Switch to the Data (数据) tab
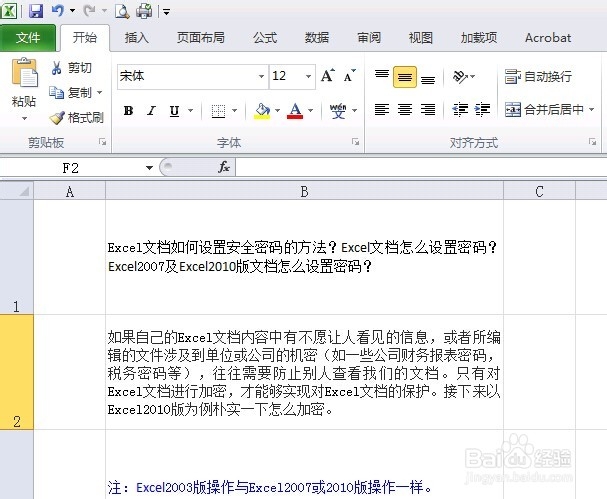This screenshot has width=607, height=499. 317,38
